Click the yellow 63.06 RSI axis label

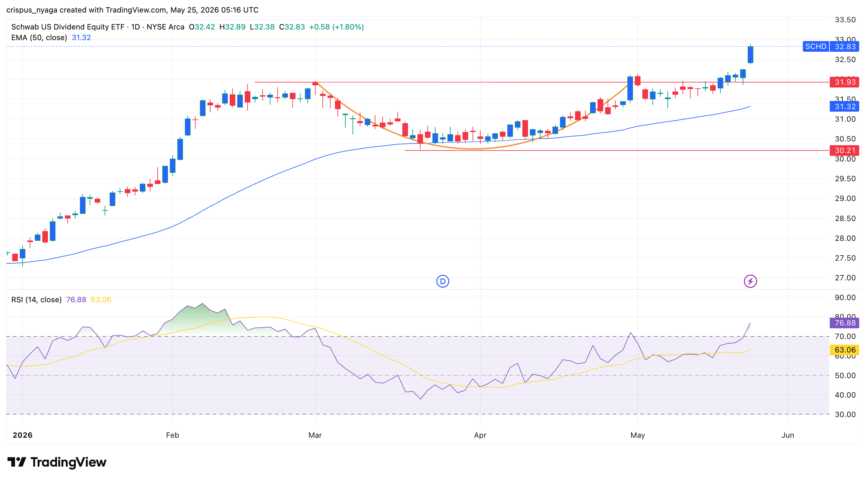(x=844, y=350)
